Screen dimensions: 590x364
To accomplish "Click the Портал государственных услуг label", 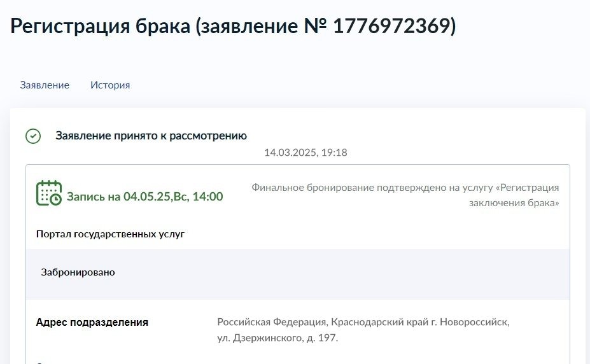I will click(110, 234).
